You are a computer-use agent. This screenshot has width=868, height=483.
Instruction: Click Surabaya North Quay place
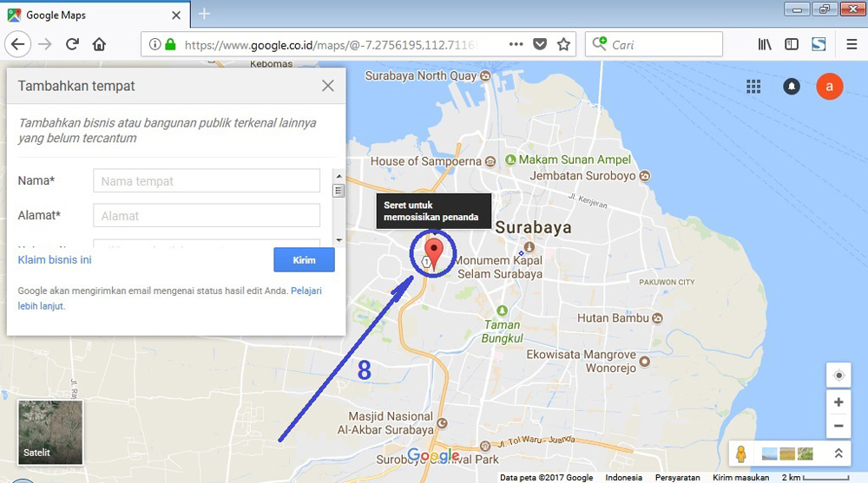pos(427,75)
